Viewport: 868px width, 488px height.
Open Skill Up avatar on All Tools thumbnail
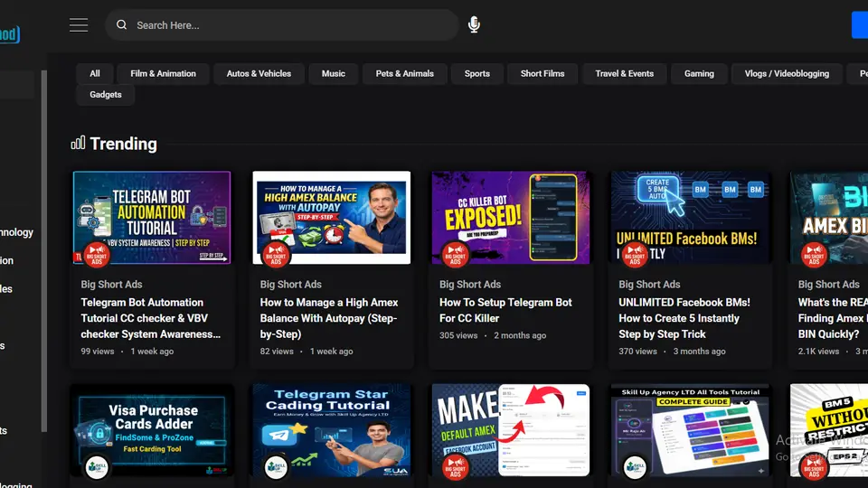pyautogui.click(x=635, y=467)
